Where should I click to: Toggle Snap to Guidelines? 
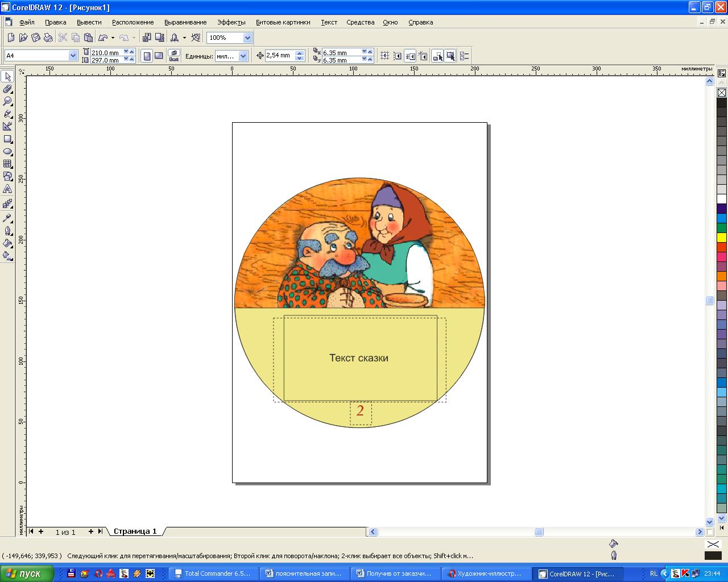coord(398,56)
